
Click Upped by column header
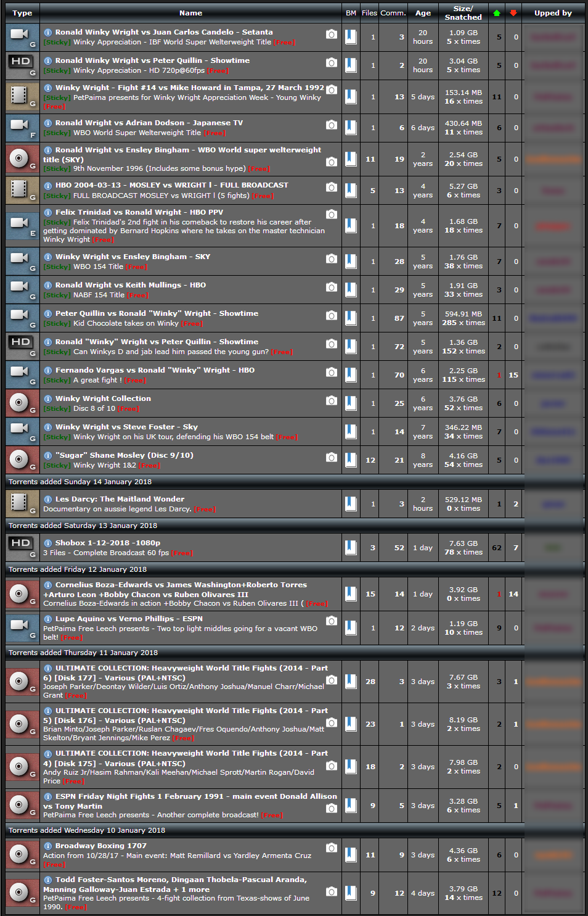click(553, 13)
